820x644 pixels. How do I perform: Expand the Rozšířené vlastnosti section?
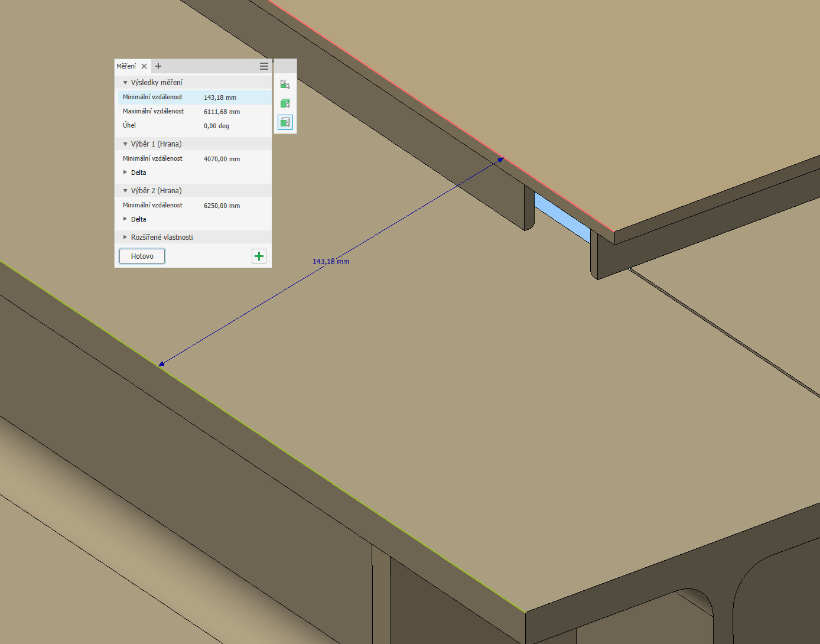[125, 238]
